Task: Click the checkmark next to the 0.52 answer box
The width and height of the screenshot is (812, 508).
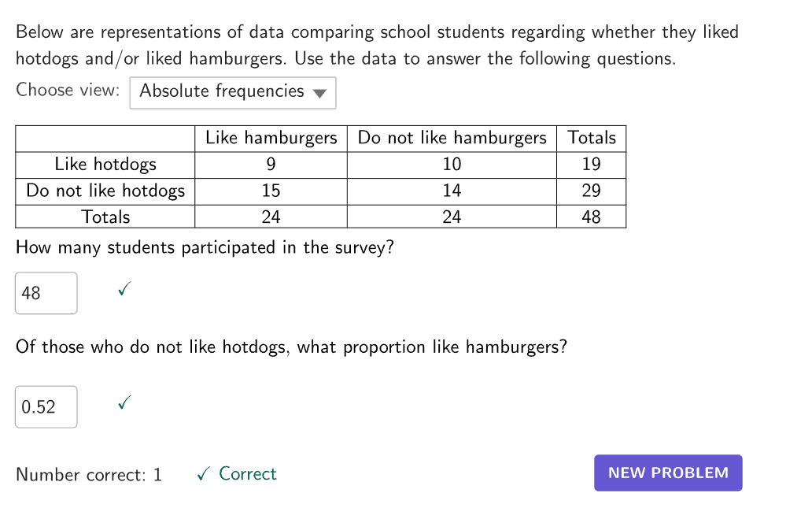Action: point(123,404)
